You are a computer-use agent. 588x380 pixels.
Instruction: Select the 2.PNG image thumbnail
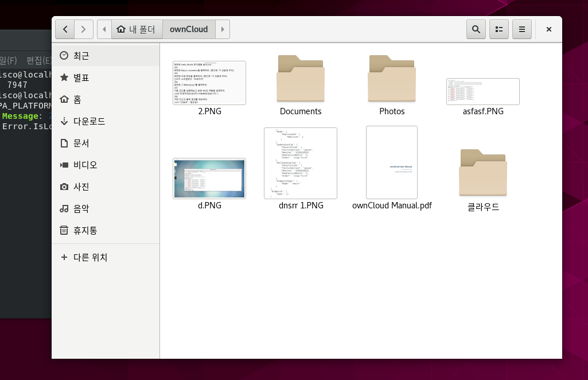point(209,83)
